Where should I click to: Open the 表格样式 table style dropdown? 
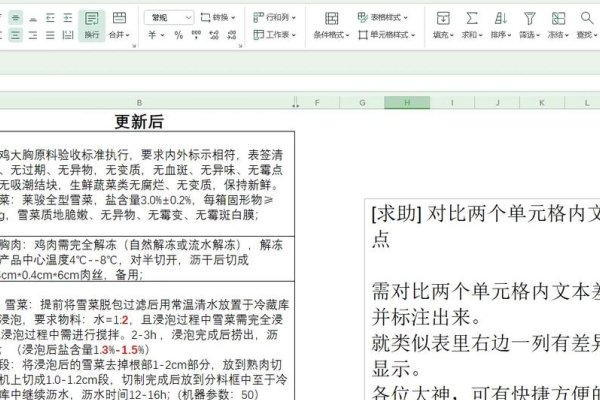pyautogui.click(x=382, y=18)
